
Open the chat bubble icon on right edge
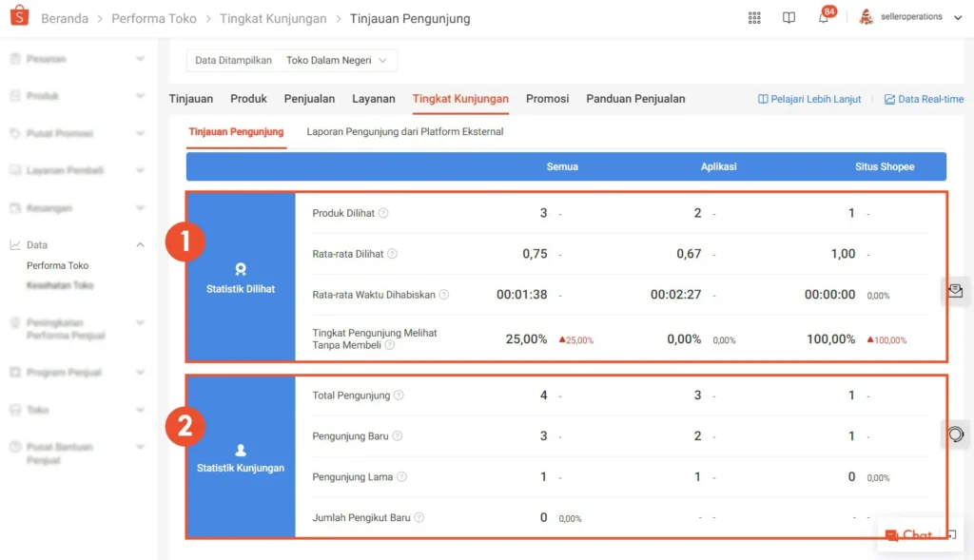pyautogui.click(x=955, y=434)
